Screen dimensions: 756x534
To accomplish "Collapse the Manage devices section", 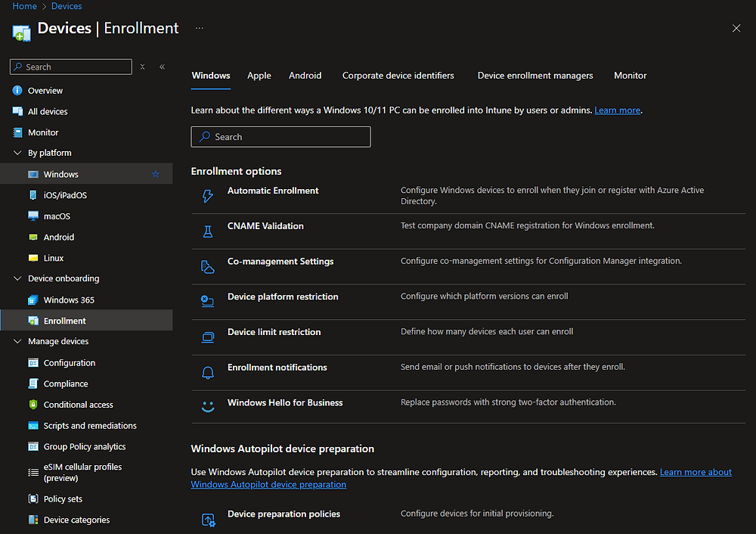I will coord(17,341).
